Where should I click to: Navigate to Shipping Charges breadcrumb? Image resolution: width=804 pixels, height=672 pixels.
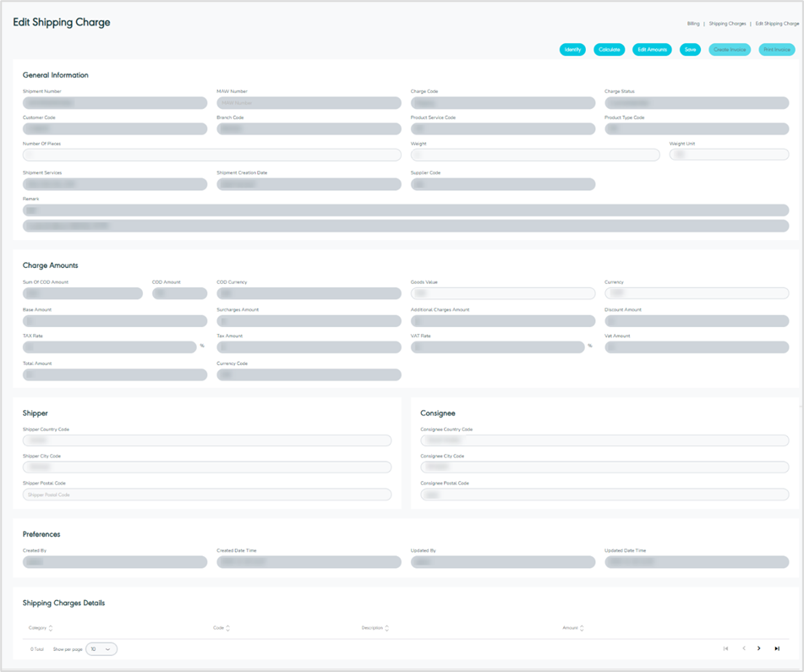[727, 24]
